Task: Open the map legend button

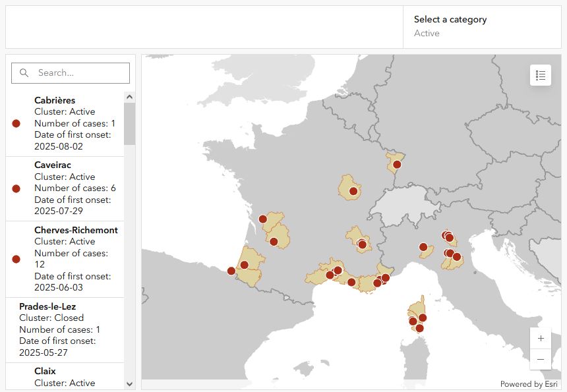Action: coord(541,75)
